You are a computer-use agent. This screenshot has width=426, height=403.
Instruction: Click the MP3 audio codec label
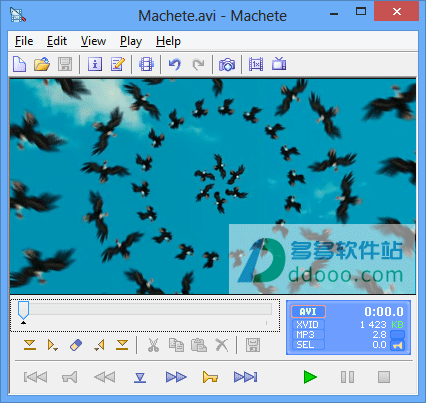point(308,335)
